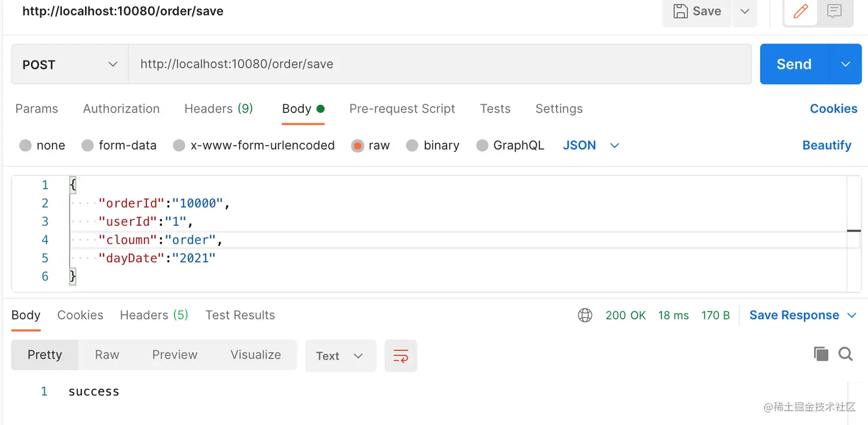Open the POST method dropdown
Viewport: 868px width, 425px height.
70,64
